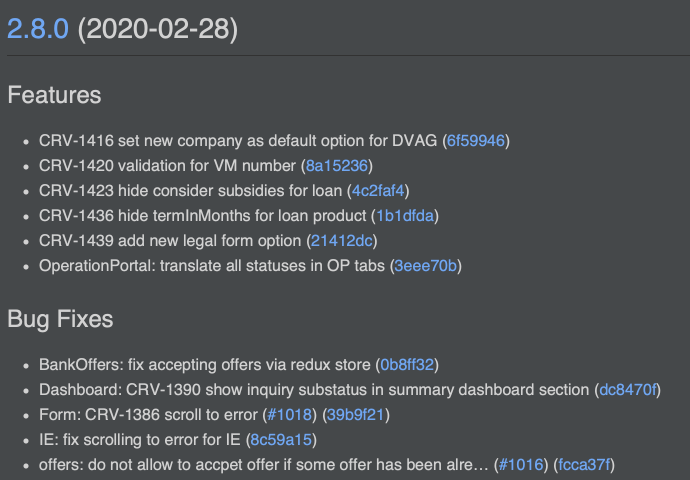Viewport: 690px width, 480px height.
Task: Open pull request #1016
Action: tap(521, 464)
